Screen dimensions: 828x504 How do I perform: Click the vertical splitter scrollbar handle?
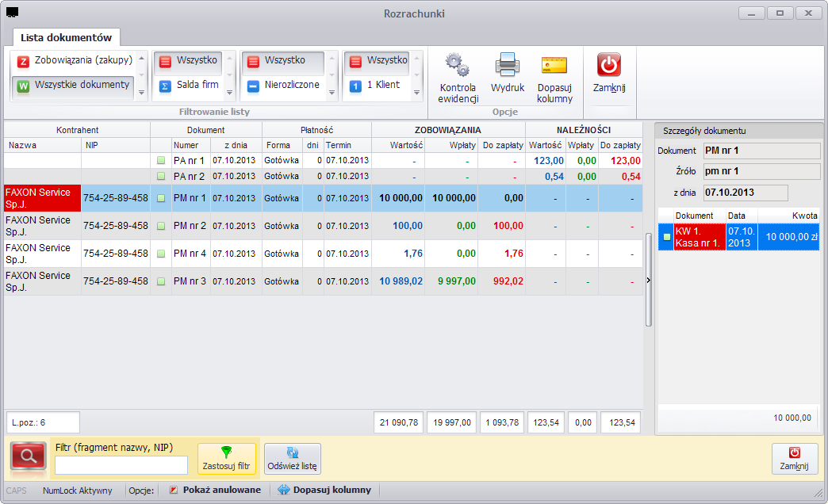point(649,281)
